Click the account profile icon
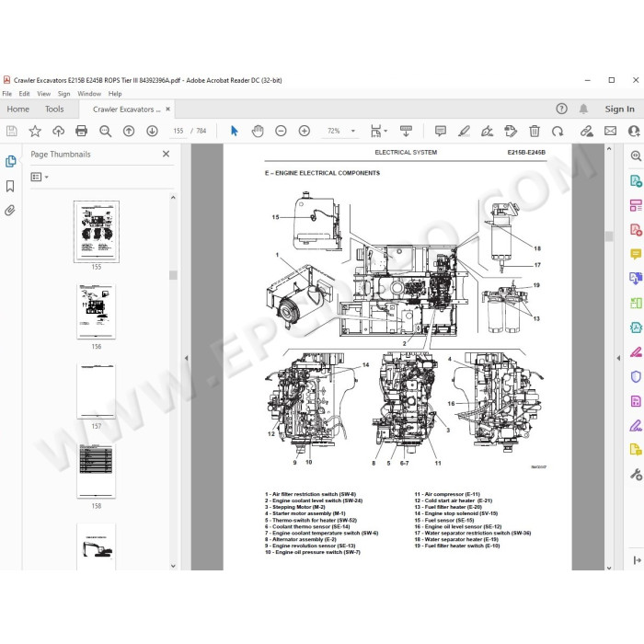 pyautogui.click(x=634, y=131)
